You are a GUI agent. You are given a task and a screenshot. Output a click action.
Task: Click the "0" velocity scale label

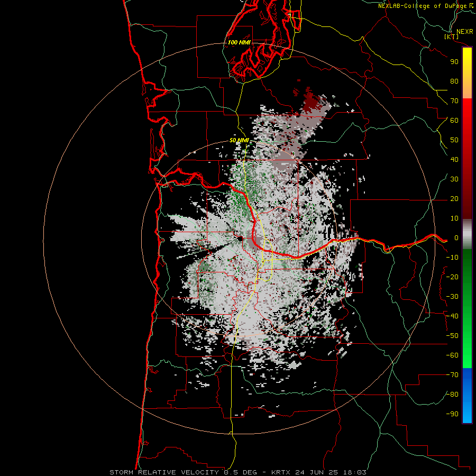click(x=456, y=238)
